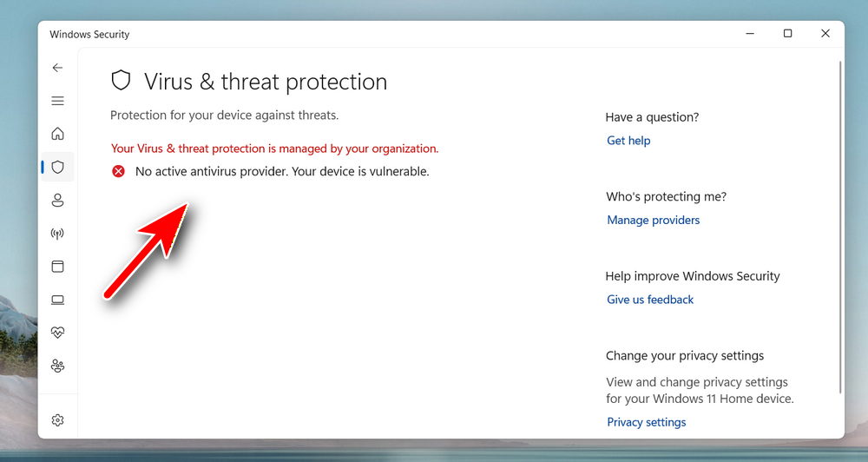The width and height of the screenshot is (868, 462).
Task: Open the Home section icon
Action: [57, 134]
